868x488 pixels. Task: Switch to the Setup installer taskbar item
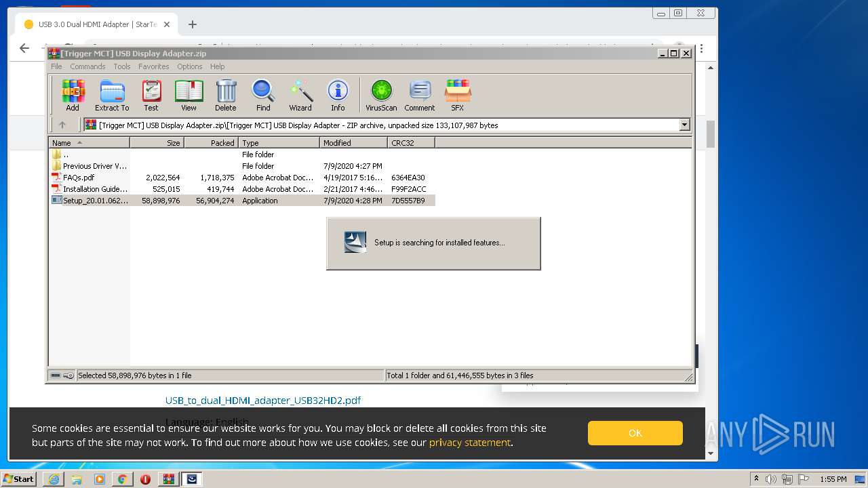[192, 479]
